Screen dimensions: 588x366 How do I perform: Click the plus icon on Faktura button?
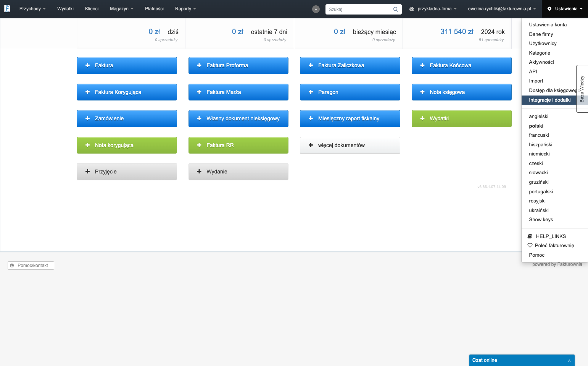click(87, 65)
